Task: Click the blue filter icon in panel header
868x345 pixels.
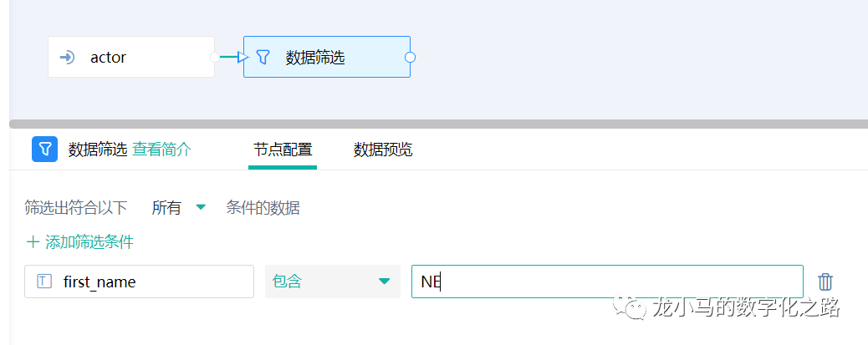Action: pyautogui.click(x=44, y=150)
